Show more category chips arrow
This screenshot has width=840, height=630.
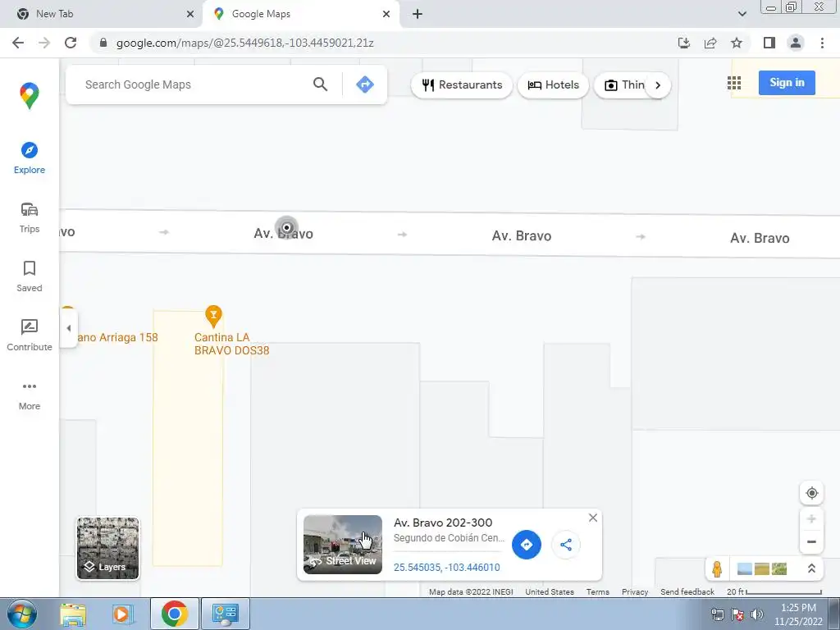point(658,85)
